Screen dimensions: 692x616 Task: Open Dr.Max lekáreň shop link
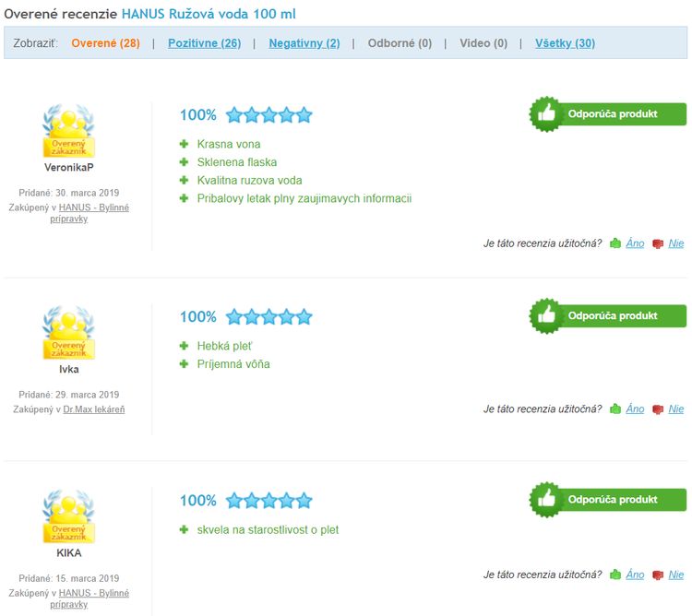[x=94, y=409]
